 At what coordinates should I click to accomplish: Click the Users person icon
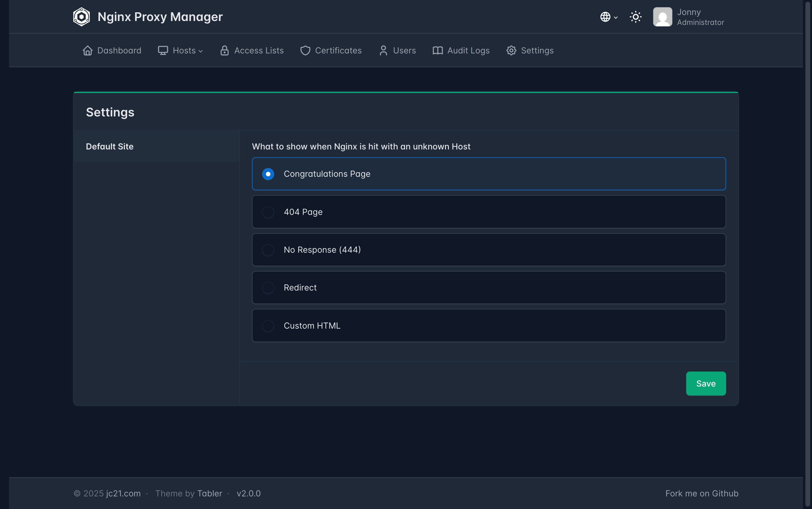383,50
